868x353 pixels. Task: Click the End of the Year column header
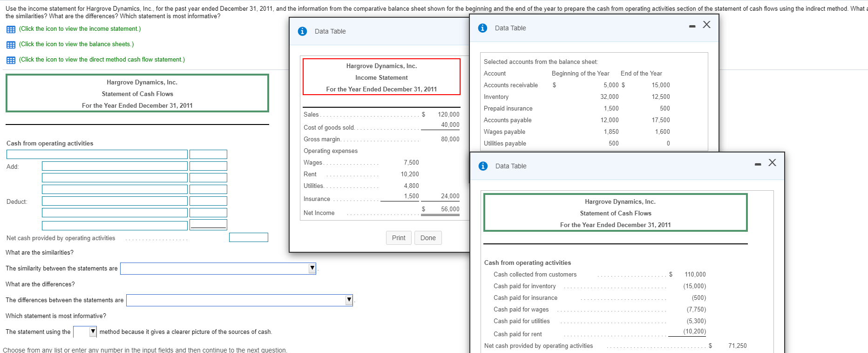641,74
